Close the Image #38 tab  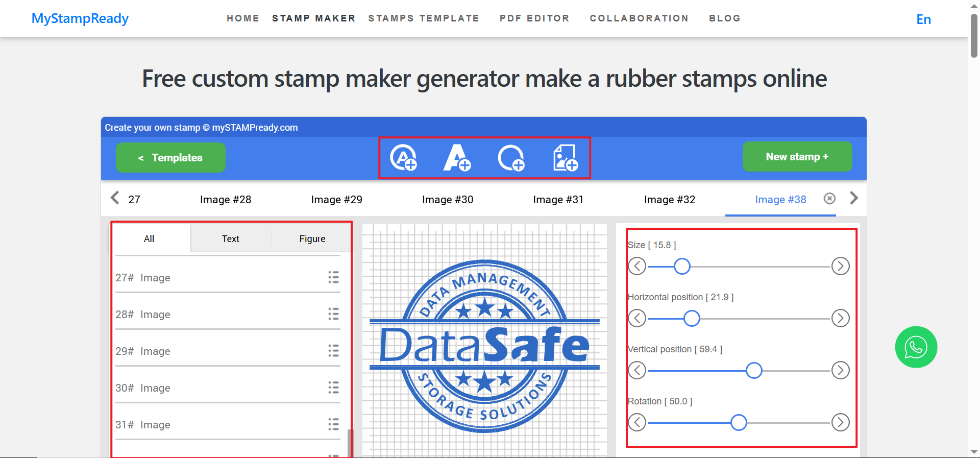tap(829, 199)
